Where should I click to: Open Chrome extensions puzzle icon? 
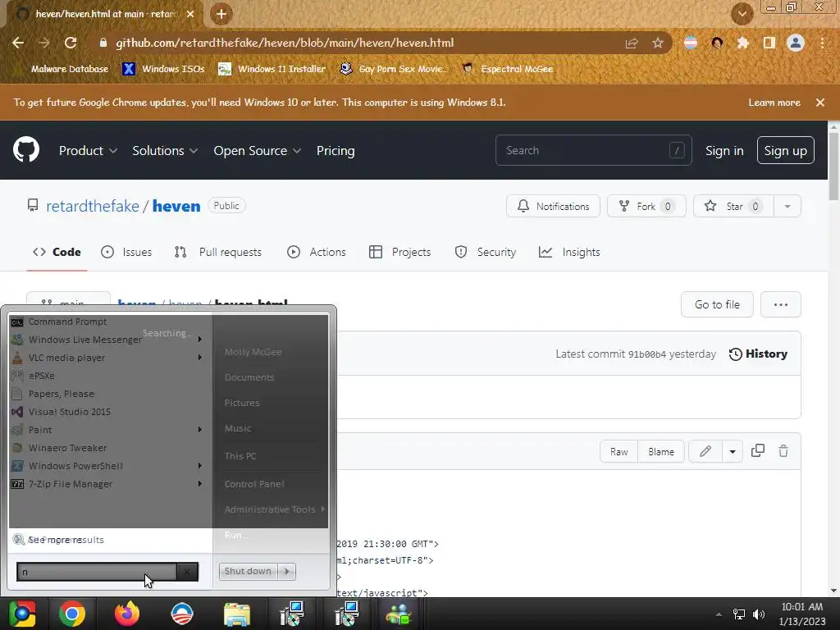click(742, 43)
